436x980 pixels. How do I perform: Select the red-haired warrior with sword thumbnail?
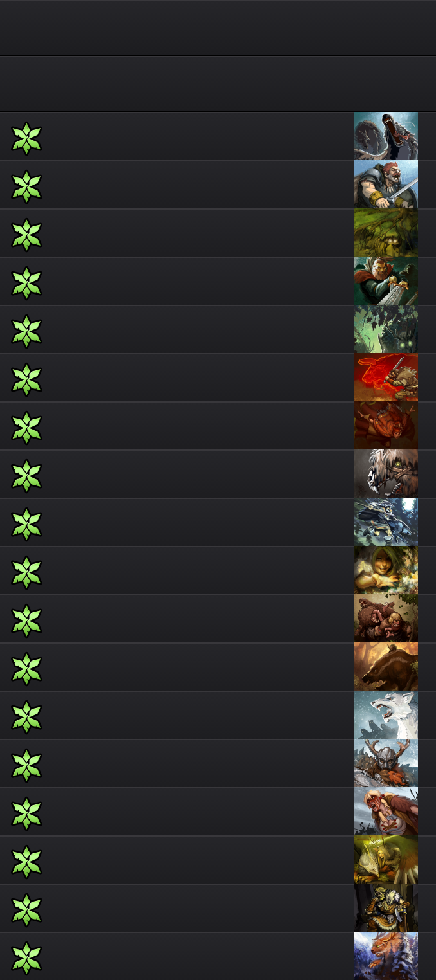tap(386, 185)
